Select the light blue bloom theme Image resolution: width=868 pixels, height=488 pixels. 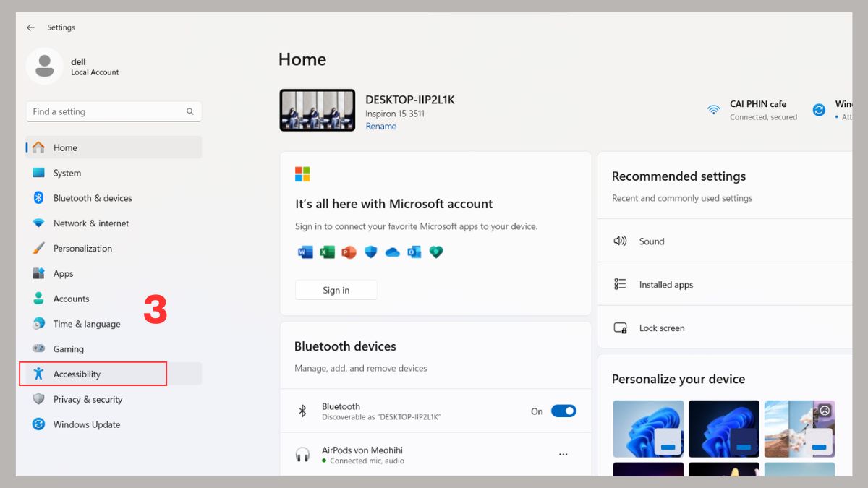tap(648, 429)
